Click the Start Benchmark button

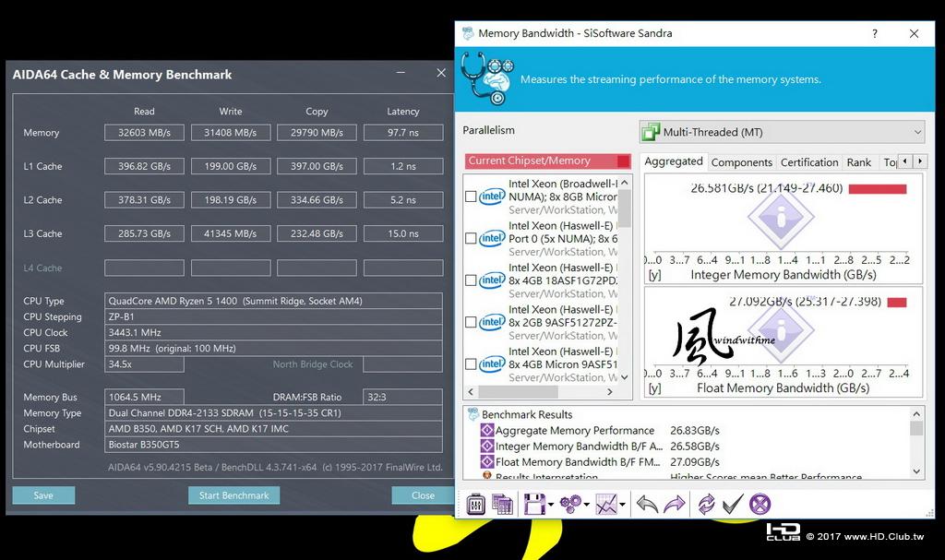click(x=233, y=495)
